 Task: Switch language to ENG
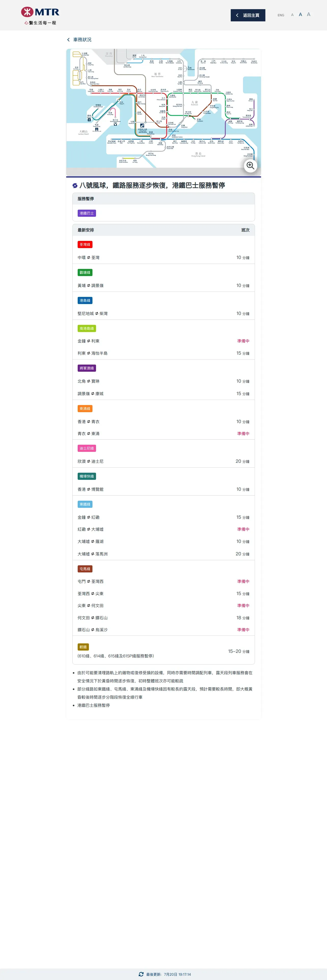tap(281, 15)
